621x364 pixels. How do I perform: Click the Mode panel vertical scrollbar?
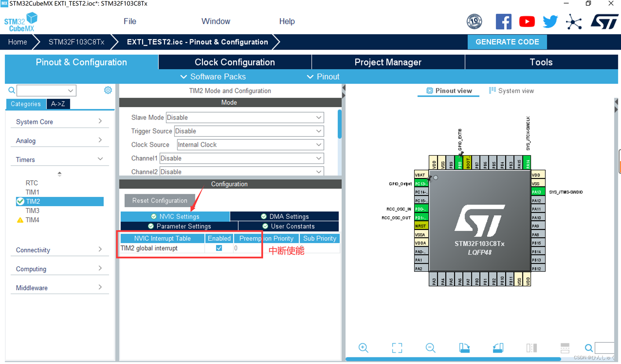339,124
